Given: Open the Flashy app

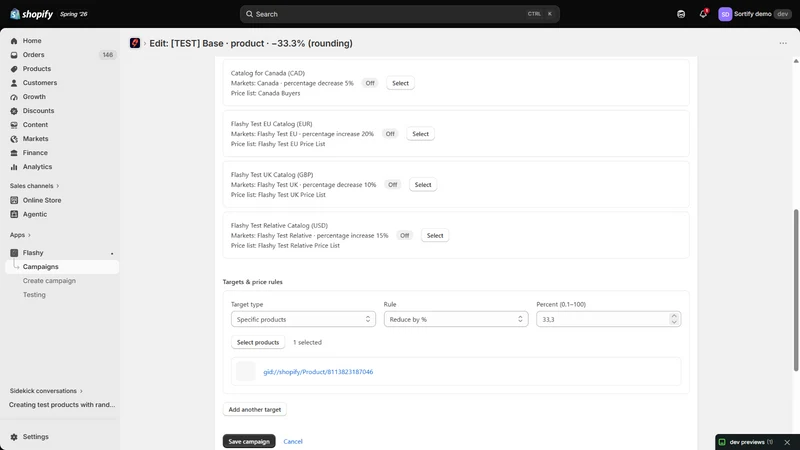Looking at the screenshot, I should point(33,253).
